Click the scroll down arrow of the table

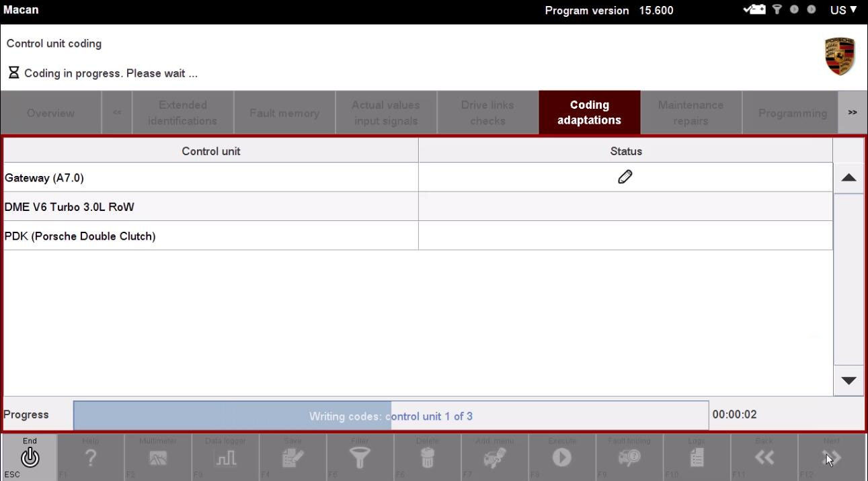click(x=849, y=380)
